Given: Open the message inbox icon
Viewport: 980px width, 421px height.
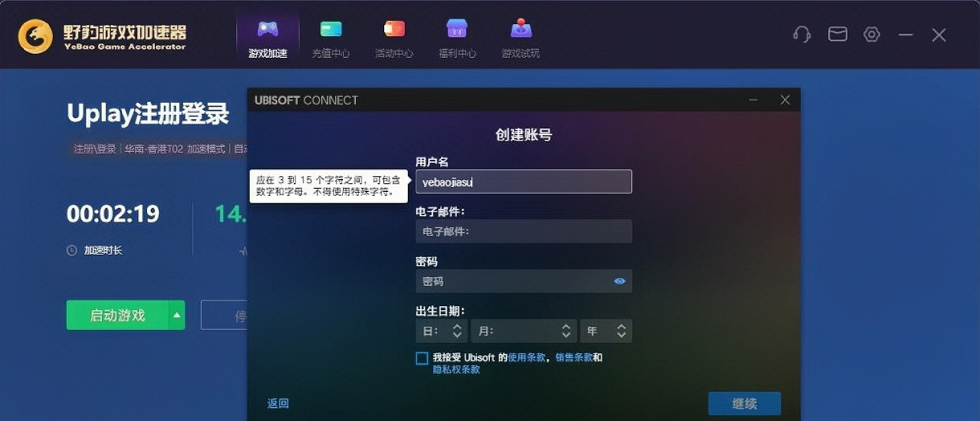Looking at the screenshot, I should (837, 34).
